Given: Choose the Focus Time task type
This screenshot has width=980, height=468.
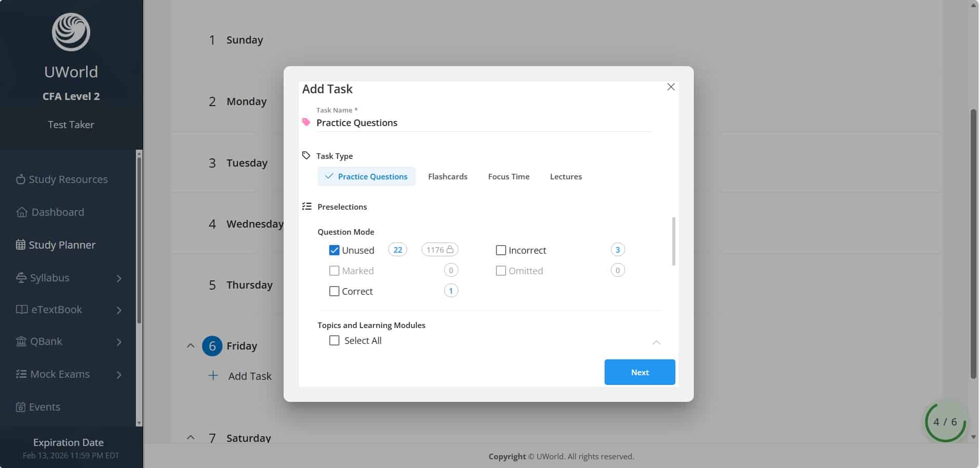Looking at the screenshot, I should click(x=508, y=176).
